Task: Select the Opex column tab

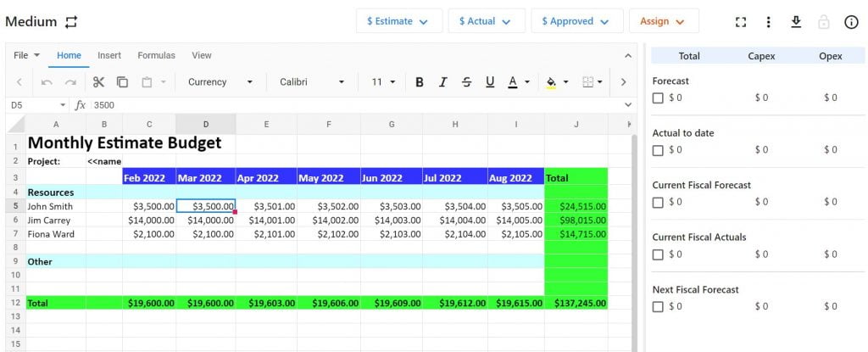Action: point(831,56)
